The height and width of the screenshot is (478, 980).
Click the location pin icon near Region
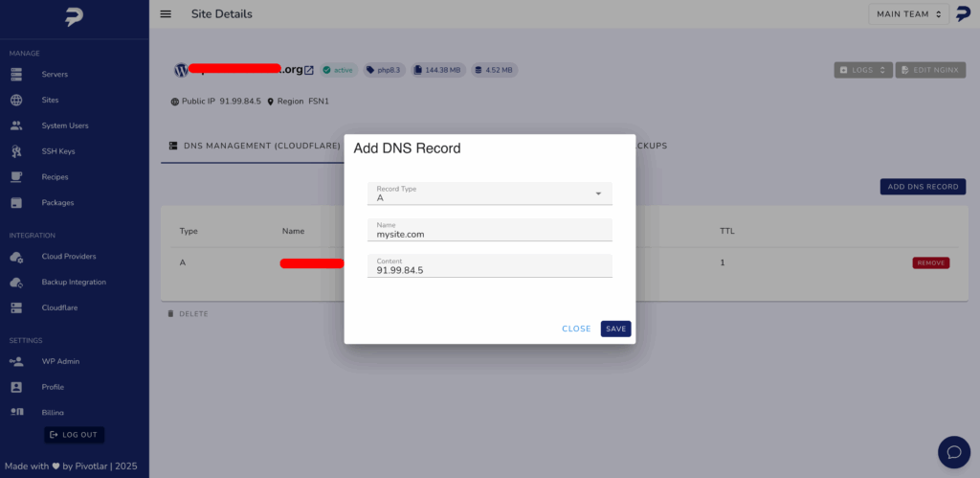tap(271, 102)
